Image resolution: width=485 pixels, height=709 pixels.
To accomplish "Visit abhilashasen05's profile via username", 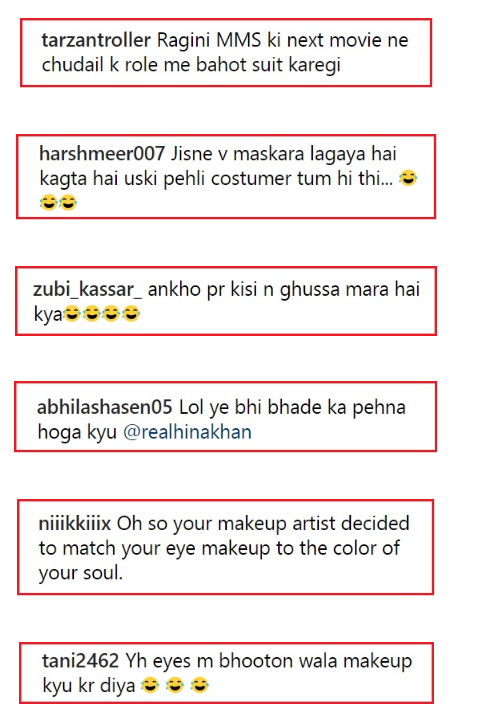I will click(104, 407).
